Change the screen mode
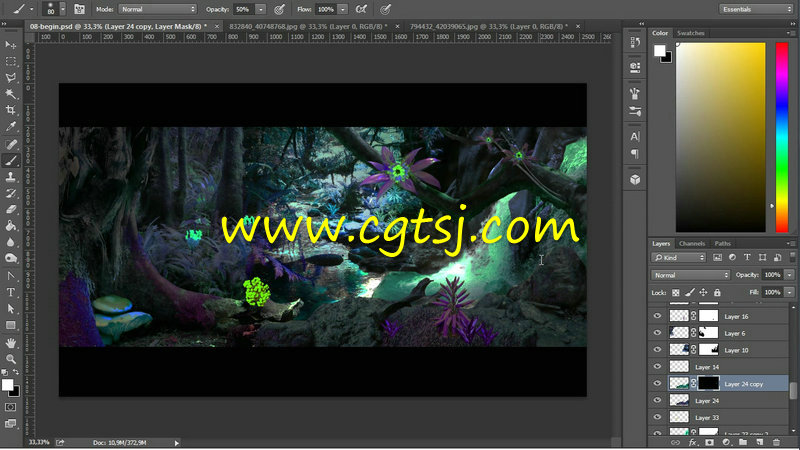 coord(10,423)
